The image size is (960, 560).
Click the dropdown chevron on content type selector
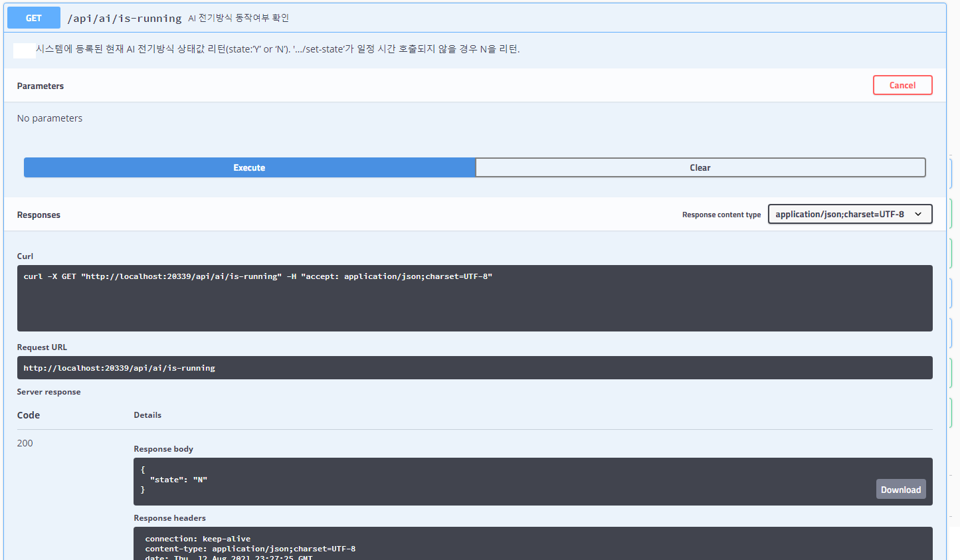tap(919, 214)
